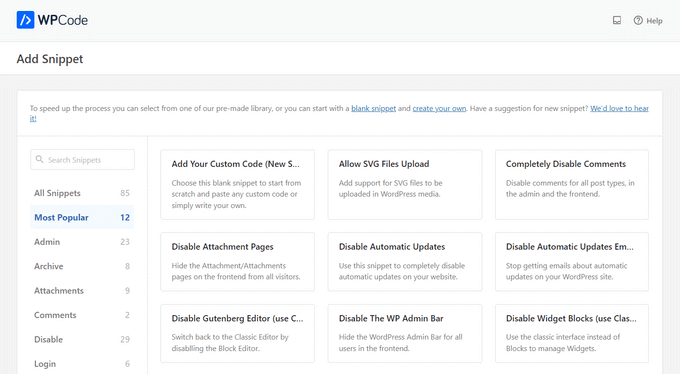The height and width of the screenshot is (374, 680).
Task: Click count 2 beside Comments
Action: tap(127, 315)
